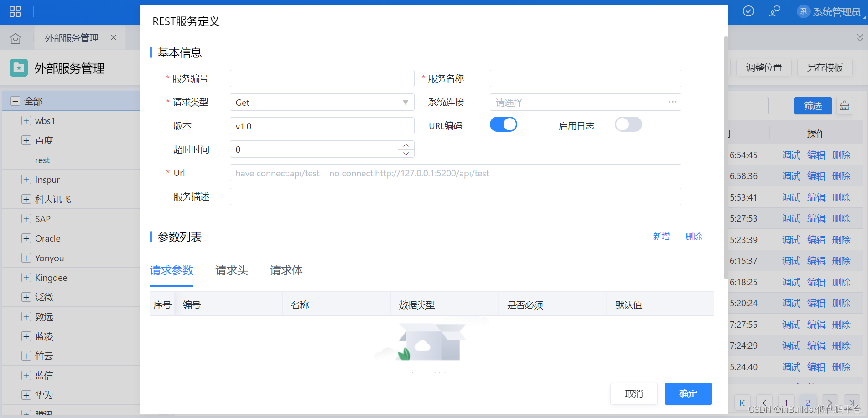Expand the Yonyou tree node
The image size is (868, 418).
(x=26, y=258)
